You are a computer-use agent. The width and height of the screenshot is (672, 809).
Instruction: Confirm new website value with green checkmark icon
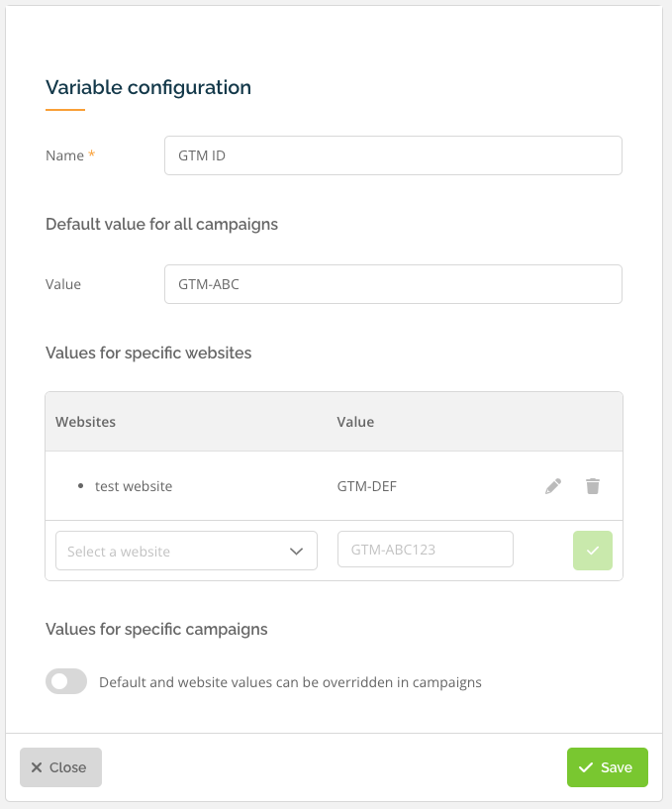[x=592, y=549]
